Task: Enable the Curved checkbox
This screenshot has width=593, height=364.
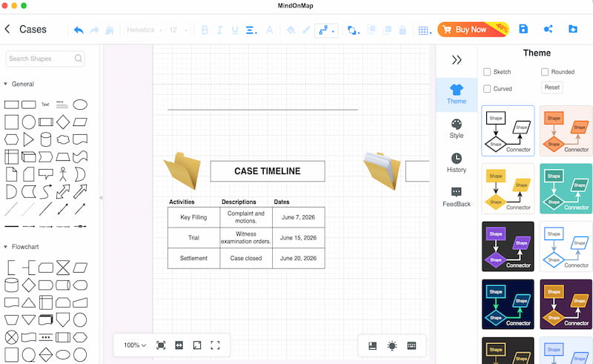Action: click(x=487, y=89)
